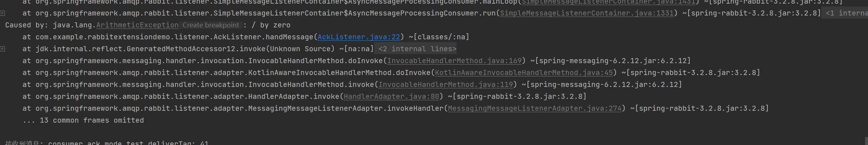Open HandlerAdapter.java:80 link

391,97
